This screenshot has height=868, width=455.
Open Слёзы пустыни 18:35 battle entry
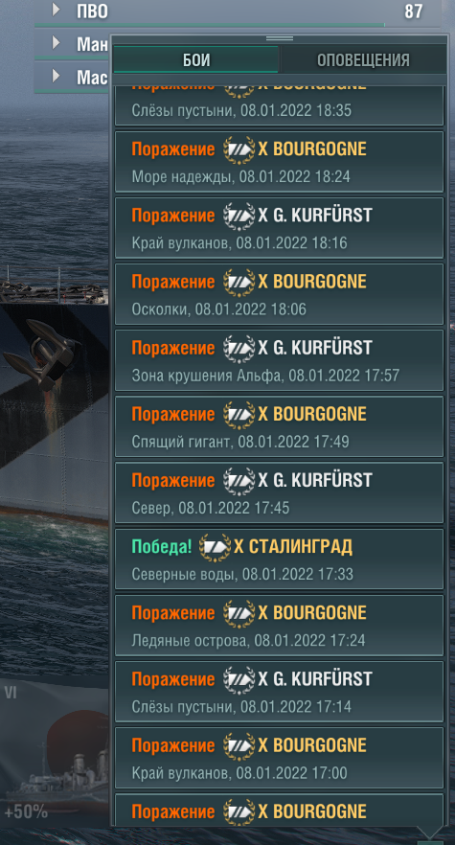point(279,105)
